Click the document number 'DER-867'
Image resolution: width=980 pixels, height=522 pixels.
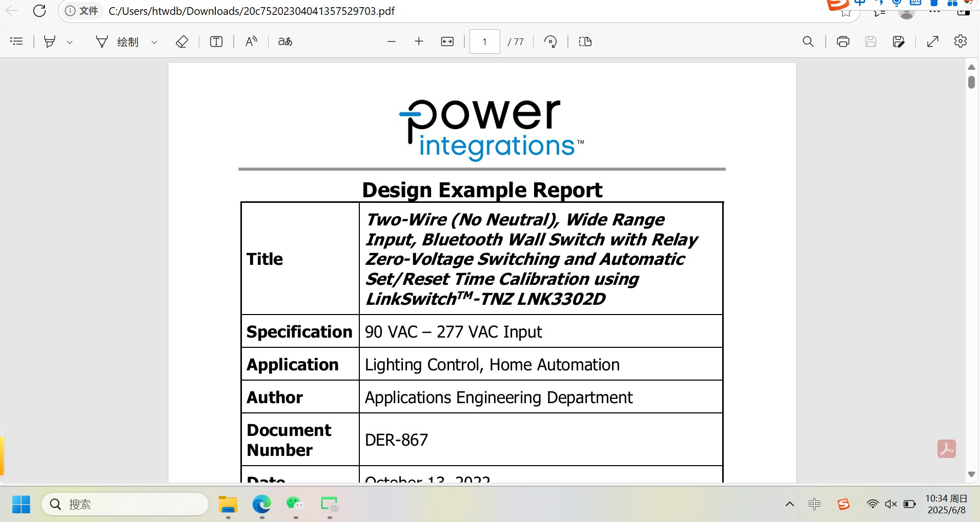(x=396, y=440)
